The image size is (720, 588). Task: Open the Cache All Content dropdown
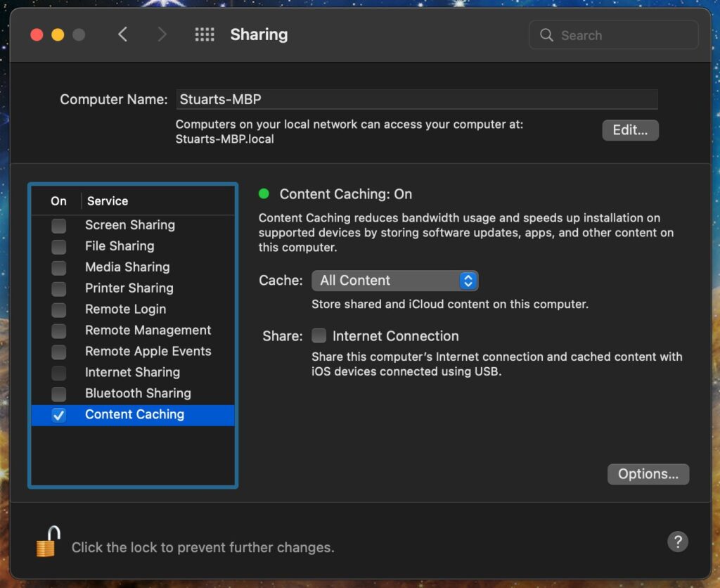tap(395, 281)
